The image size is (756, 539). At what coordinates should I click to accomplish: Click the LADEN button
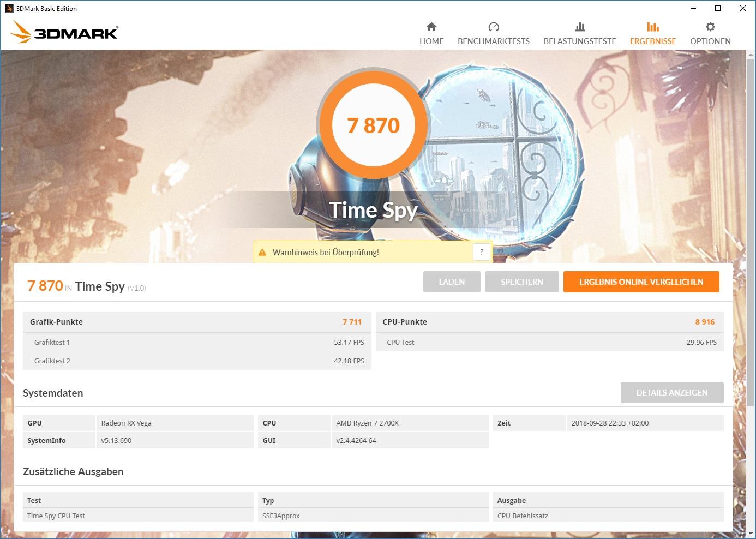pyautogui.click(x=452, y=282)
